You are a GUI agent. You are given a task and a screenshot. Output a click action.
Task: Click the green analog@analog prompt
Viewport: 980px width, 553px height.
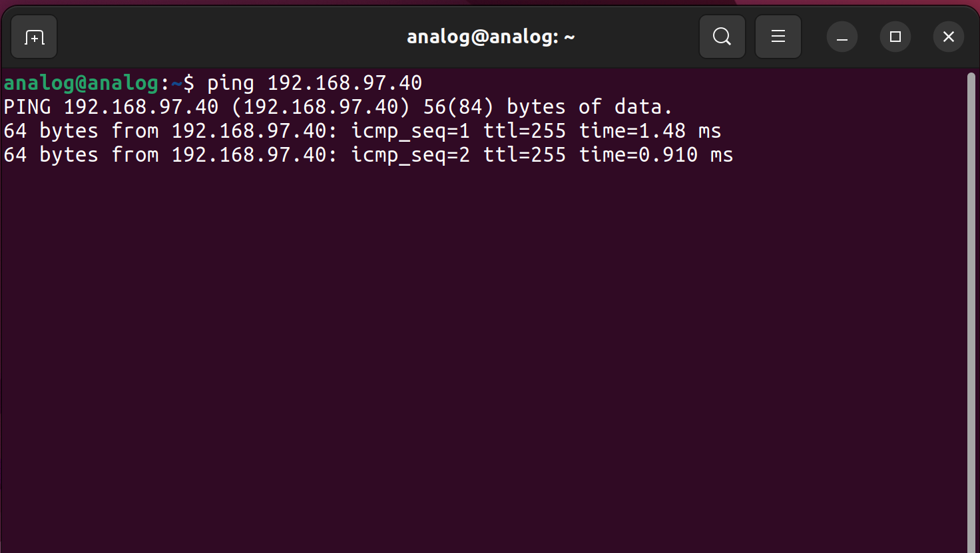80,83
